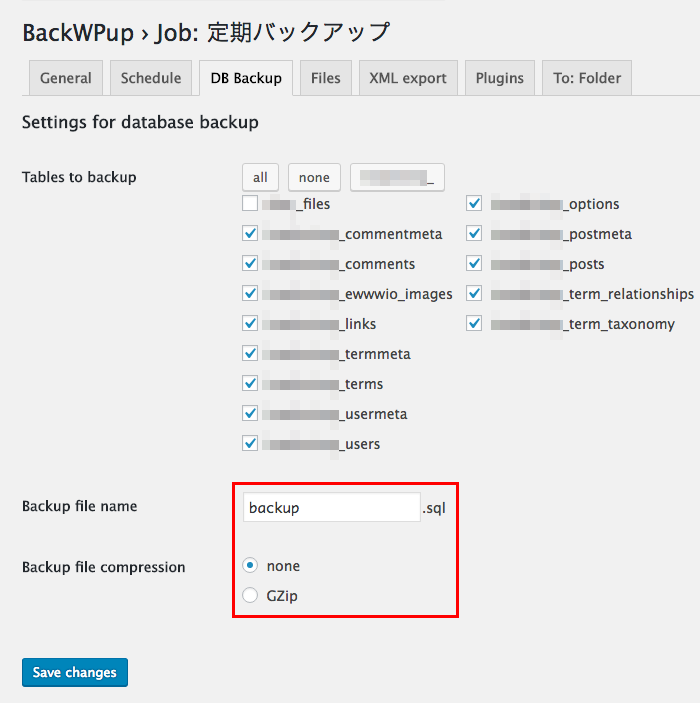
Task: Select 'none' compression radio button
Action: 250,565
